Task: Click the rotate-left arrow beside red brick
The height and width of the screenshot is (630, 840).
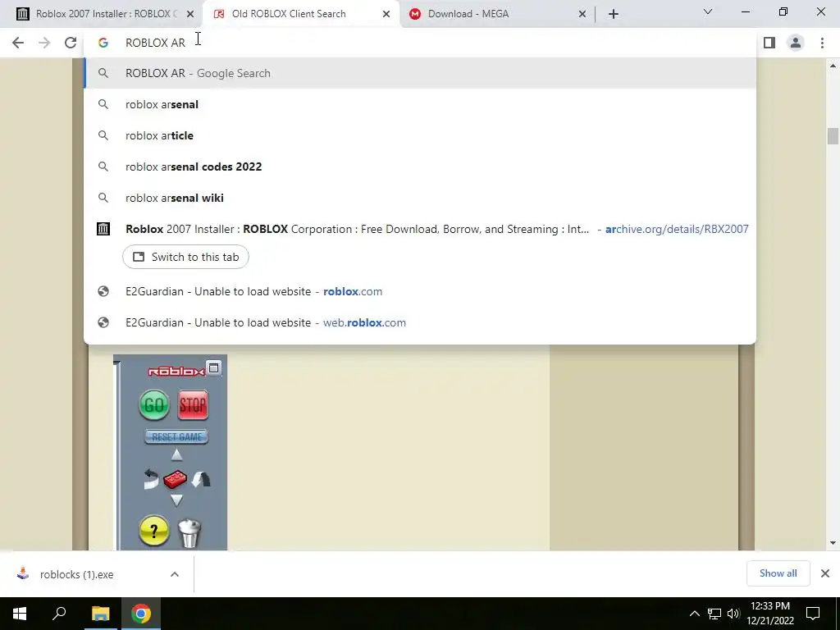Action: (x=151, y=479)
